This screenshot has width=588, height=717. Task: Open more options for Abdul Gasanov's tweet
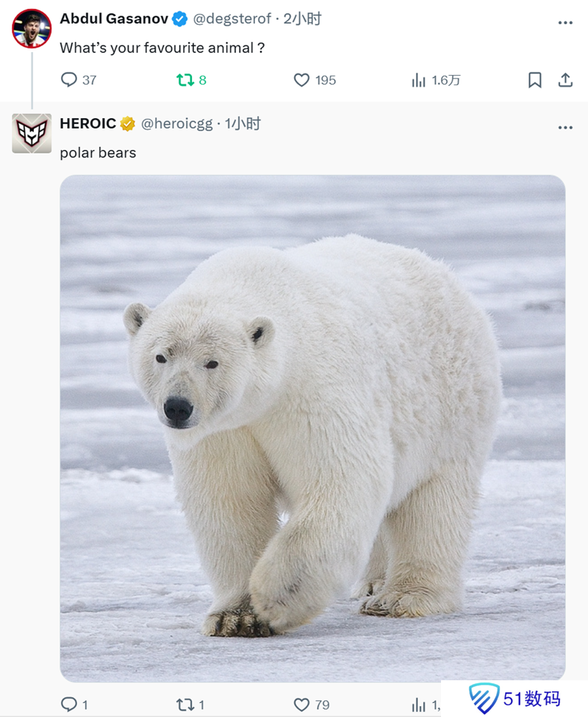pyautogui.click(x=565, y=23)
